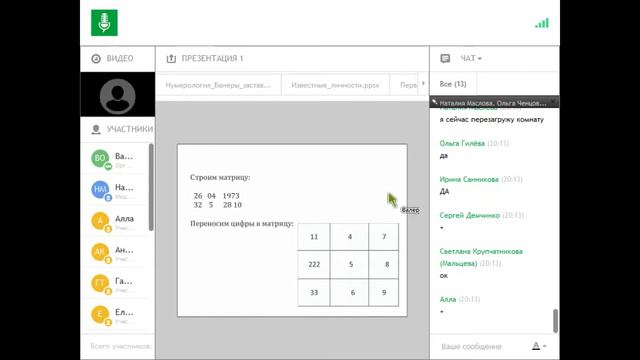Click Сергей Демченко's name in chat

click(469, 215)
